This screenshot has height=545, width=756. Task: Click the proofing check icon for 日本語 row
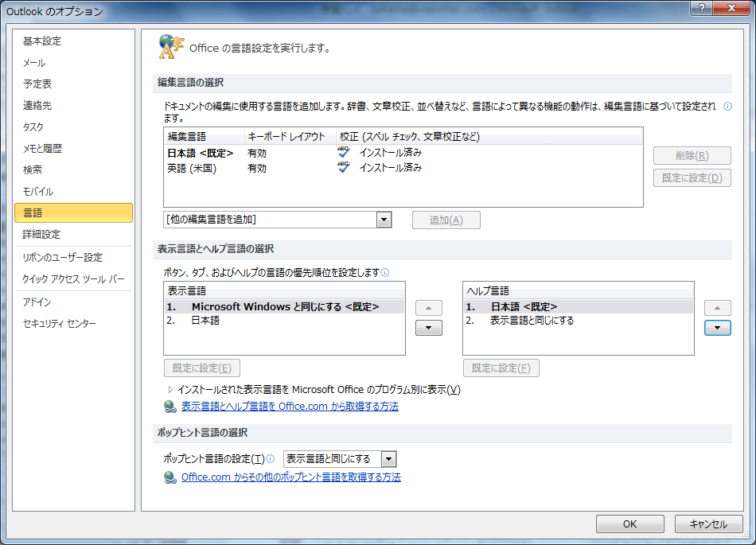(x=343, y=152)
